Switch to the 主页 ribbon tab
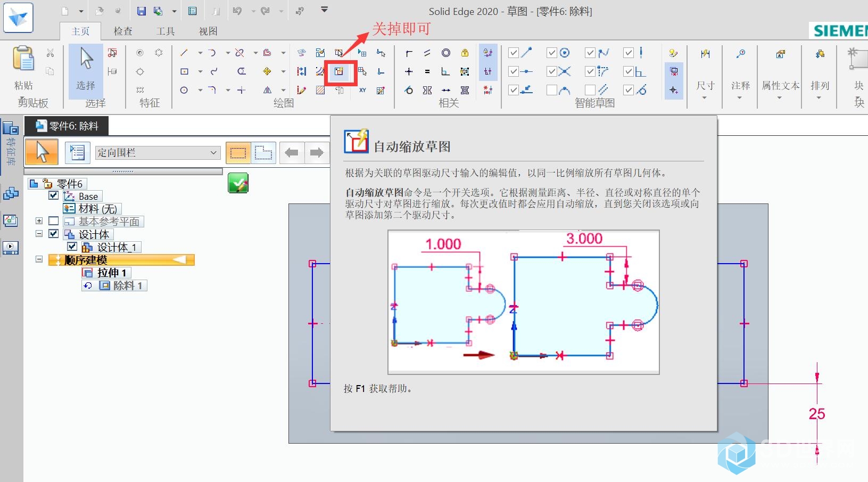Image resolution: width=868 pixels, height=482 pixels. pyautogui.click(x=81, y=31)
